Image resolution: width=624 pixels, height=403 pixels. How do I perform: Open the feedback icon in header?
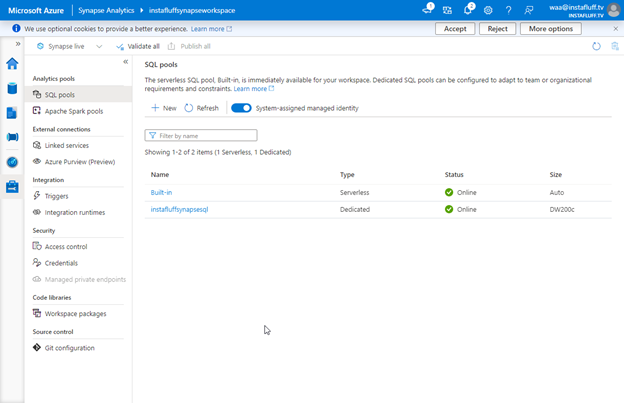(x=528, y=10)
